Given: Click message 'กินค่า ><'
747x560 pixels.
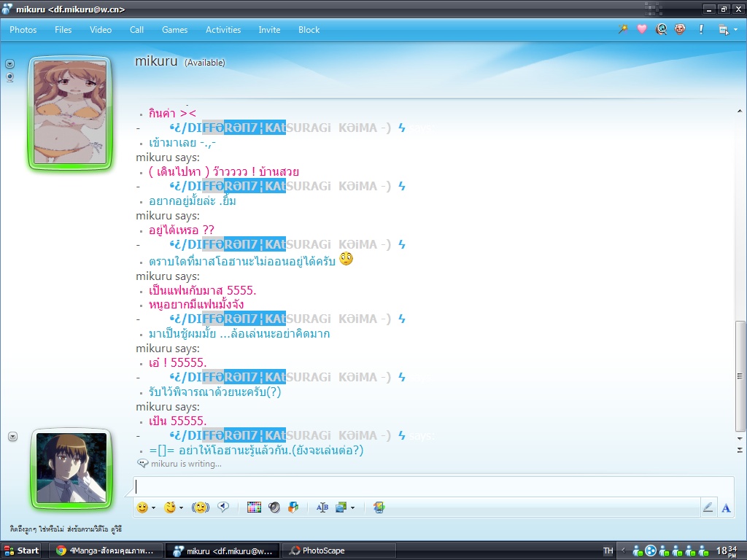Looking at the screenshot, I should [x=172, y=113].
